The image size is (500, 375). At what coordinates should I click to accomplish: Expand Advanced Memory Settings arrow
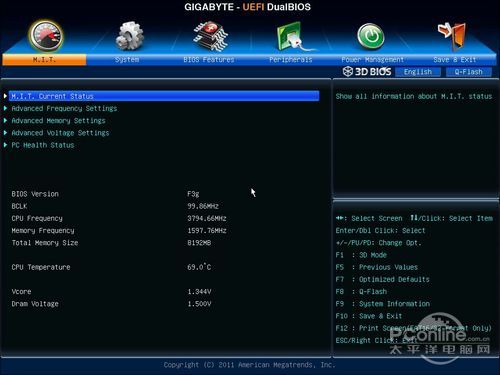(5, 120)
